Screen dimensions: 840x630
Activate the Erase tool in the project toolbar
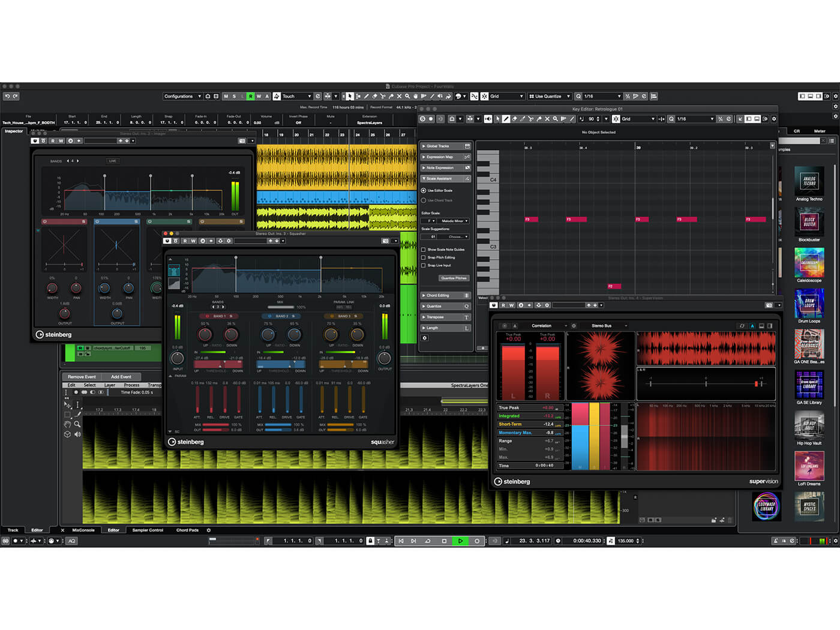(x=375, y=96)
